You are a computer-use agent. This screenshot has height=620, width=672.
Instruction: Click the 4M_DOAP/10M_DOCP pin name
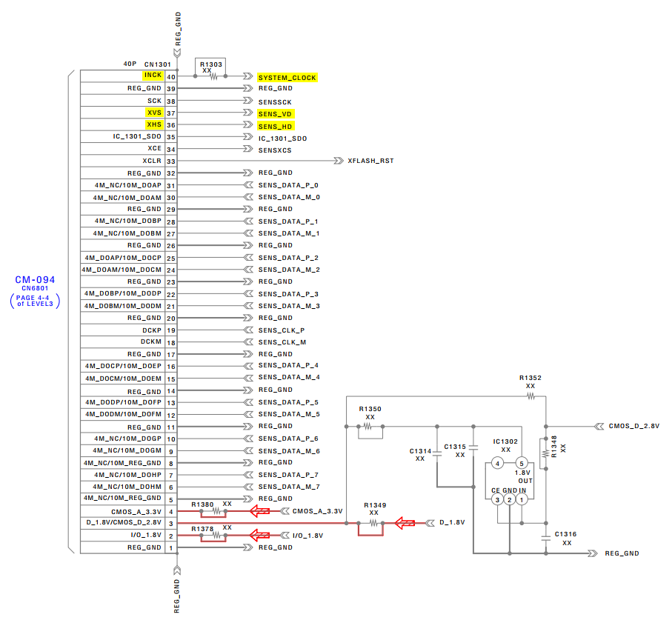pyautogui.click(x=124, y=258)
